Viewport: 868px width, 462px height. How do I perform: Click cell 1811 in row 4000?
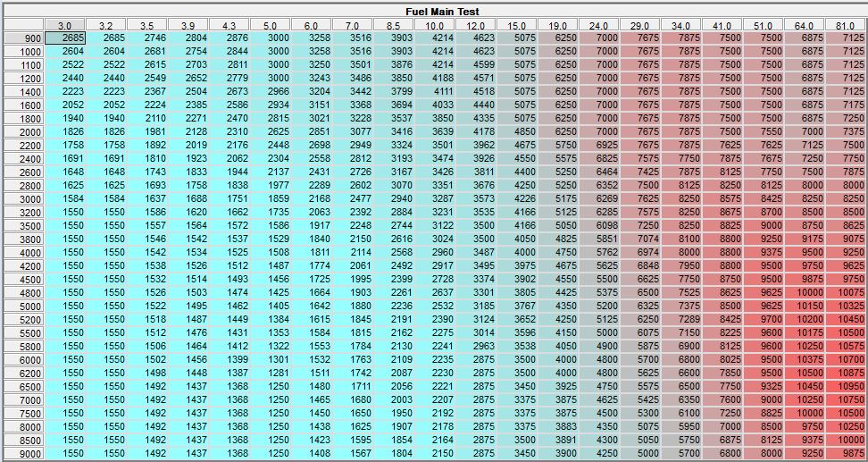coord(311,252)
